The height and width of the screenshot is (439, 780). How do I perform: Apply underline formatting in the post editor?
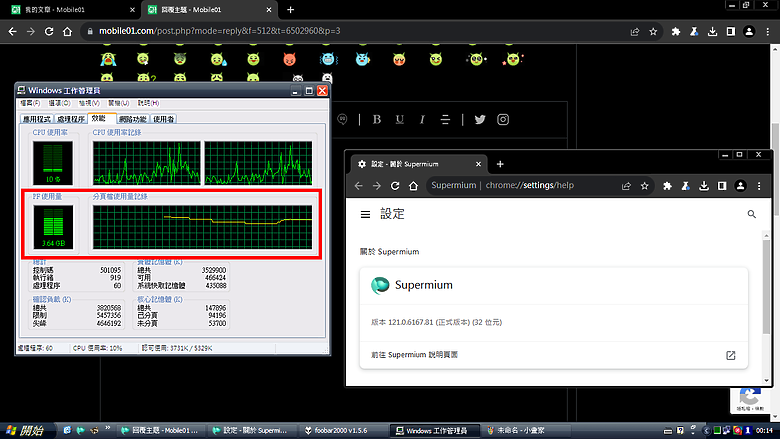[399, 119]
